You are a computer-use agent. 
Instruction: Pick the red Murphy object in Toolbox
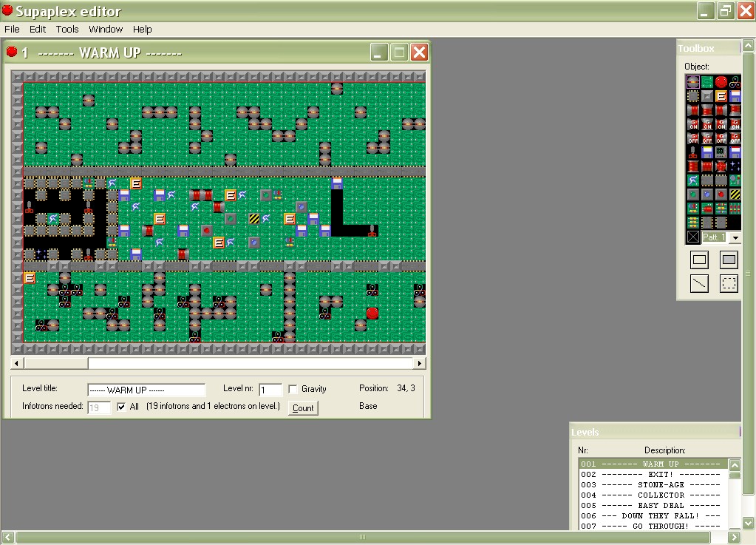tap(721, 82)
